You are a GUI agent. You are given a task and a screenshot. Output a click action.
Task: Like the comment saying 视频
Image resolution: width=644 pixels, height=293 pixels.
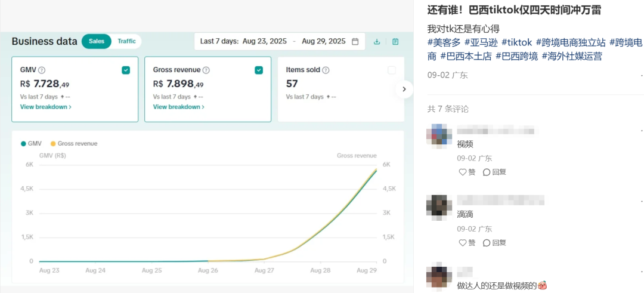click(467, 172)
